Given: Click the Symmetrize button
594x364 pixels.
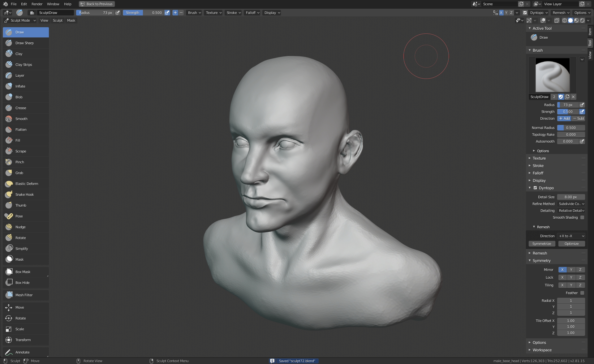Looking at the screenshot, I should [x=542, y=244].
